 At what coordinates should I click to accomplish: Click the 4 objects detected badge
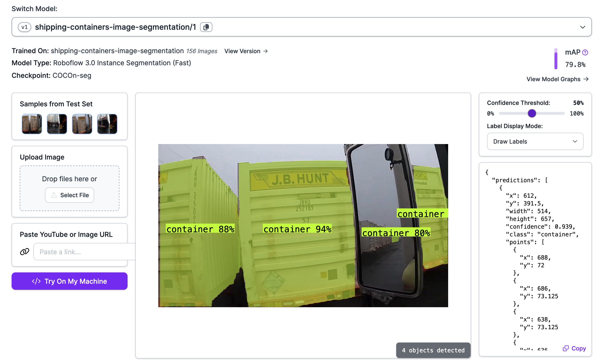433,350
